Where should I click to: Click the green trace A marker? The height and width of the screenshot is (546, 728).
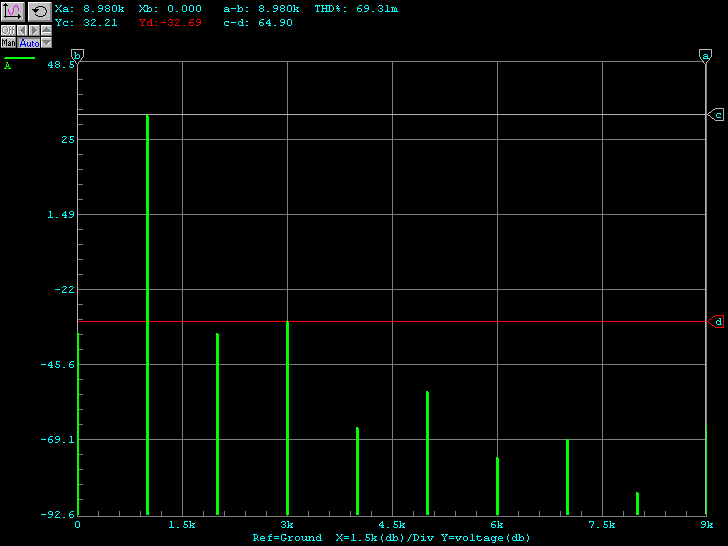8,66
